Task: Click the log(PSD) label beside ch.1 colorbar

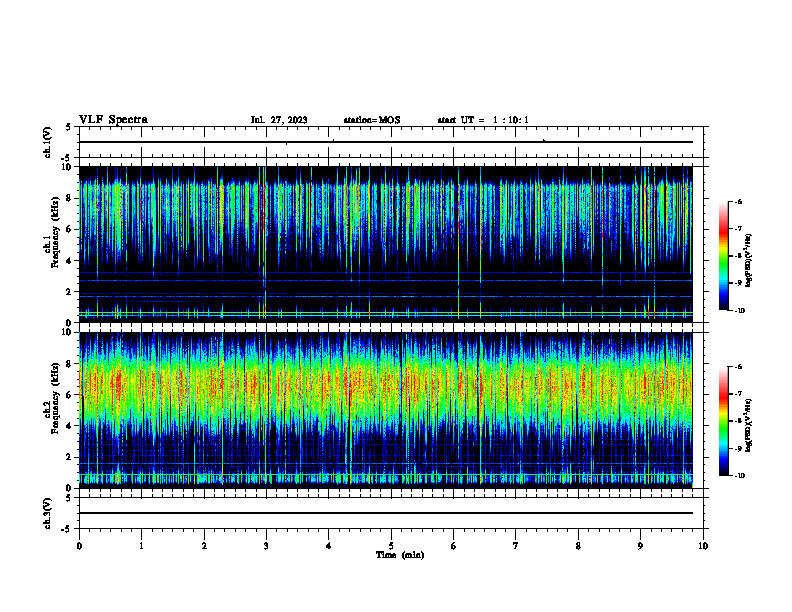Action: [x=749, y=261]
